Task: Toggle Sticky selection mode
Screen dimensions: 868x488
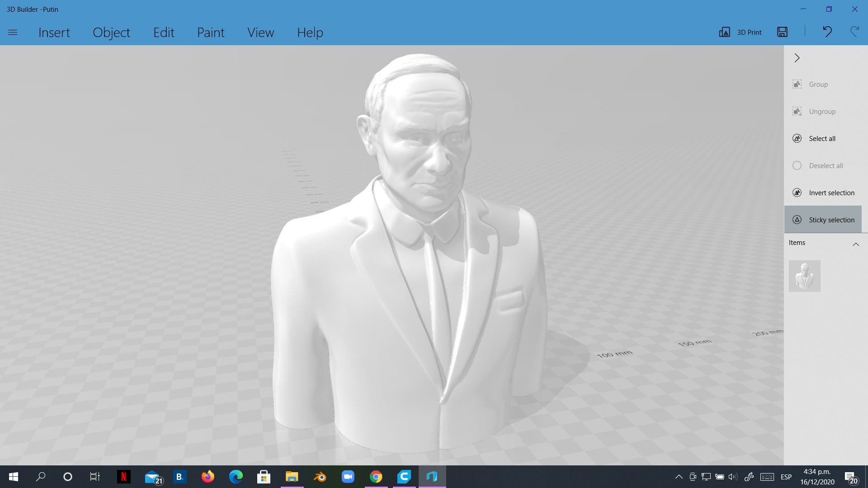Action: [x=823, y=220]
